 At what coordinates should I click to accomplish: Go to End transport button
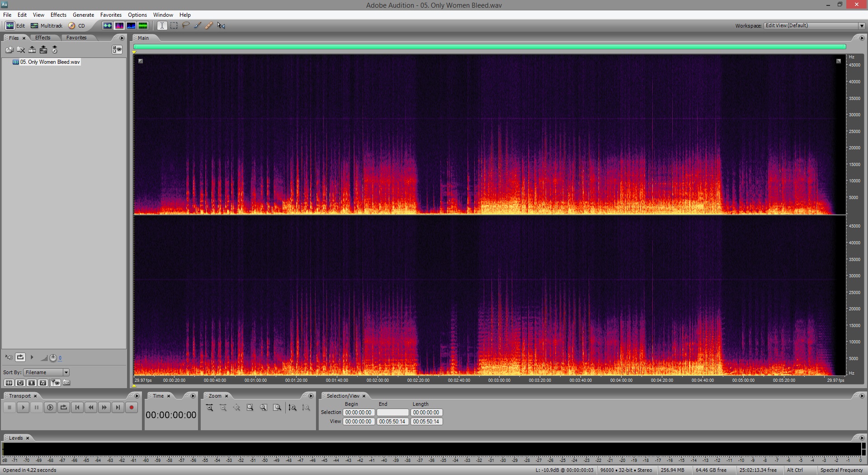point(118,408)
